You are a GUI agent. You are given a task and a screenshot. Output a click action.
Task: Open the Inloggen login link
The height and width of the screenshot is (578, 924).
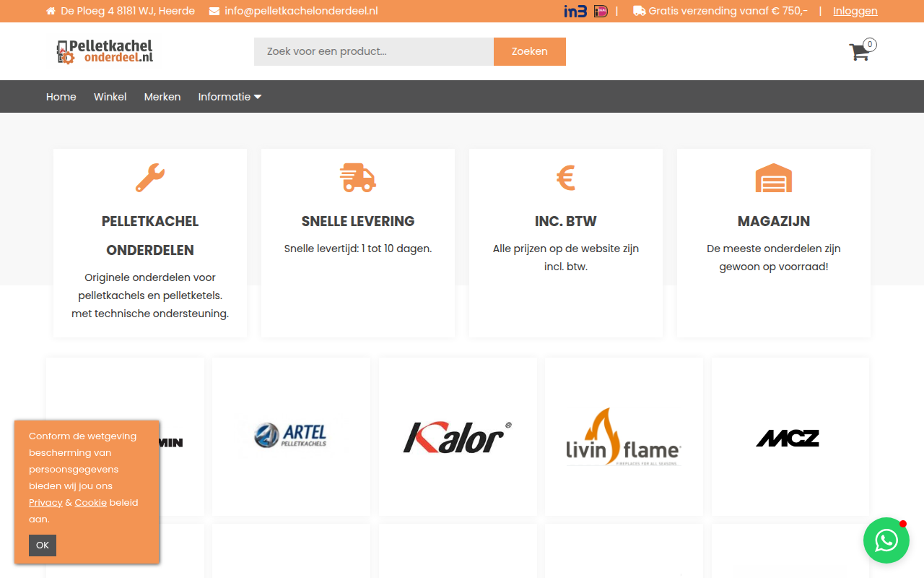coord(855,11)
